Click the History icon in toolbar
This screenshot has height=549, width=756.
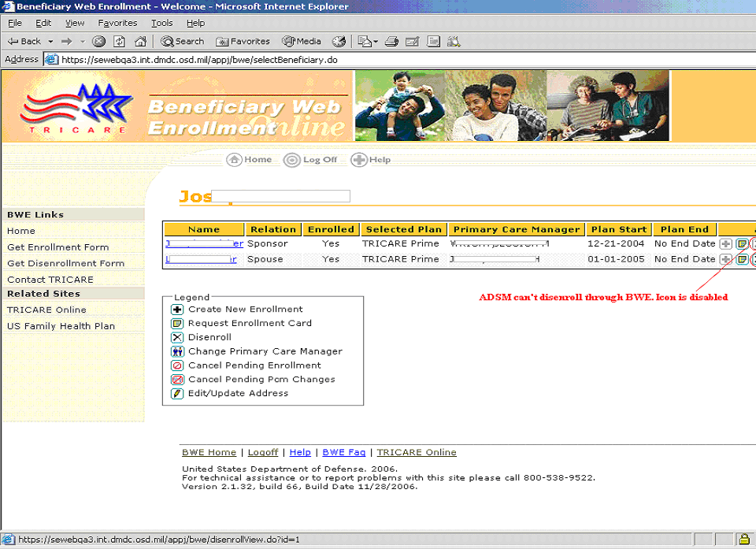click(x=339, y=42)
